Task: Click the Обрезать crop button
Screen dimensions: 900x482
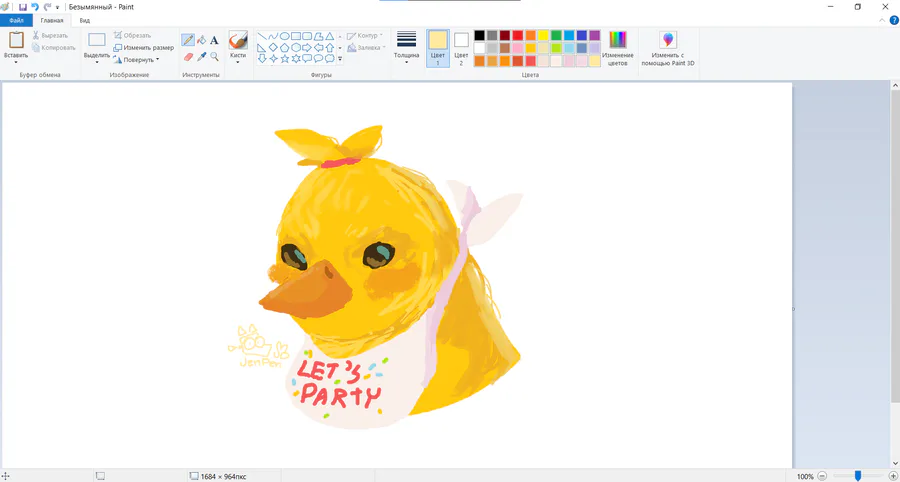Action: click(132, 36)
